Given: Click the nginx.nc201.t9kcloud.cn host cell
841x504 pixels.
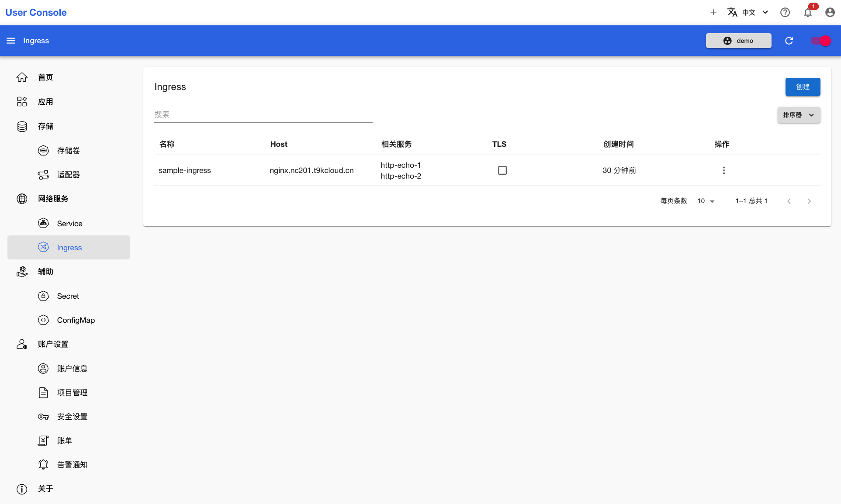Looking at the screenshot, I should (311, 170).
